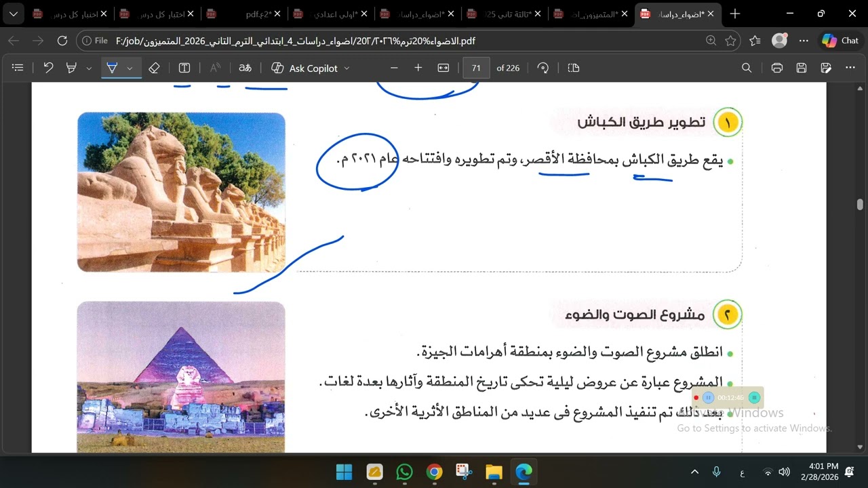868x488 pixels.
Task: Open the Copilot Chat button
Action: 840,41
